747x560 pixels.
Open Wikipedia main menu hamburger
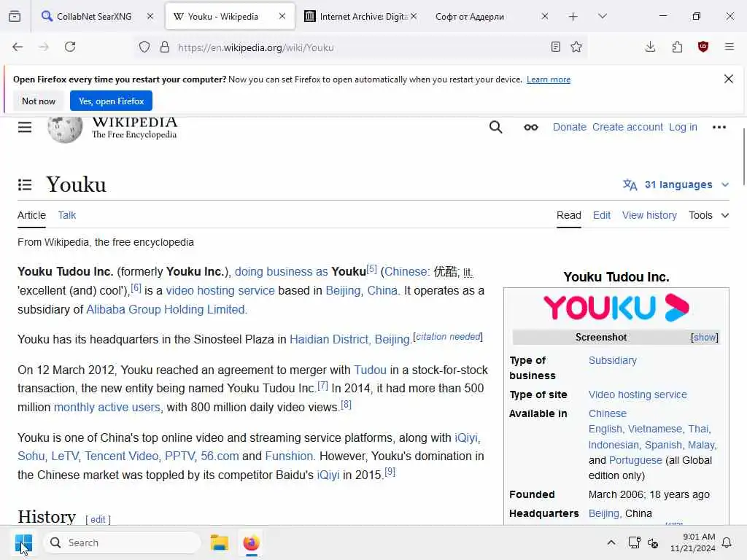point(25,127)
